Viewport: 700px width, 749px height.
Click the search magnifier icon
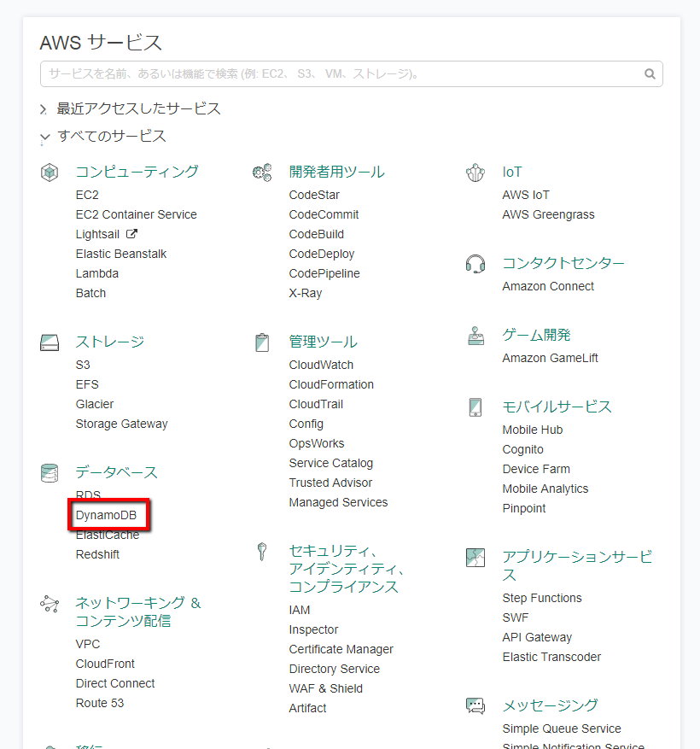click(x=650, y=74)
